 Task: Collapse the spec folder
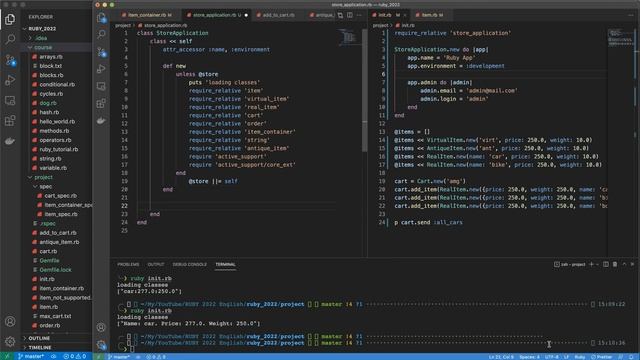(45, 187)
